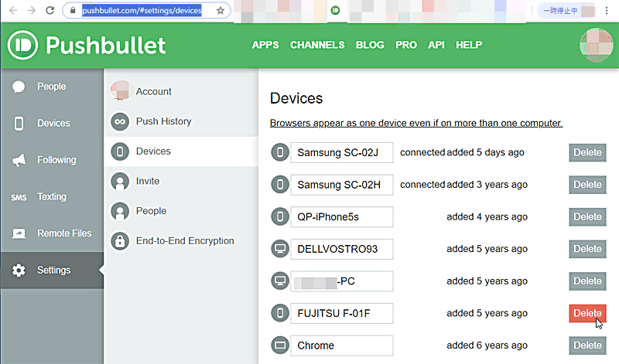
Task: Click the phone icon beside Samsung SC-02J
Action: [280, 152]
